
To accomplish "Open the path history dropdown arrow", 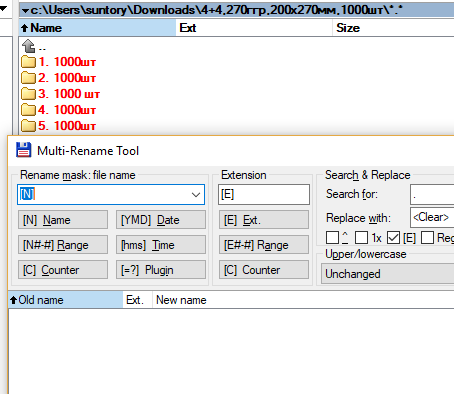I will click(x=25, y=10).
